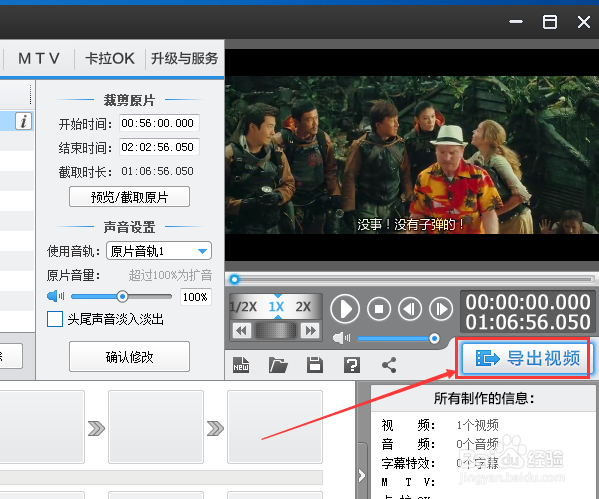Image resolution: width=599 pixels, height=499 pixels.
Task: Open project folder icon
Action: pos(278,365)
